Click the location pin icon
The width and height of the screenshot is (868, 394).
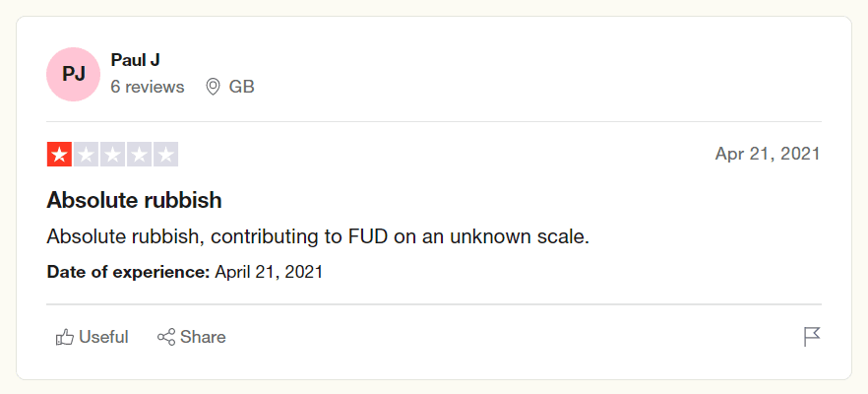tap(213, 87)
